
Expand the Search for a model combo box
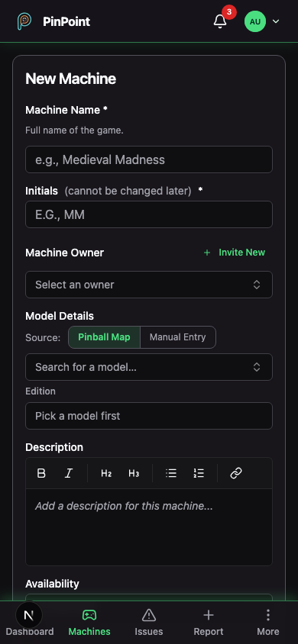click(149, 367)
